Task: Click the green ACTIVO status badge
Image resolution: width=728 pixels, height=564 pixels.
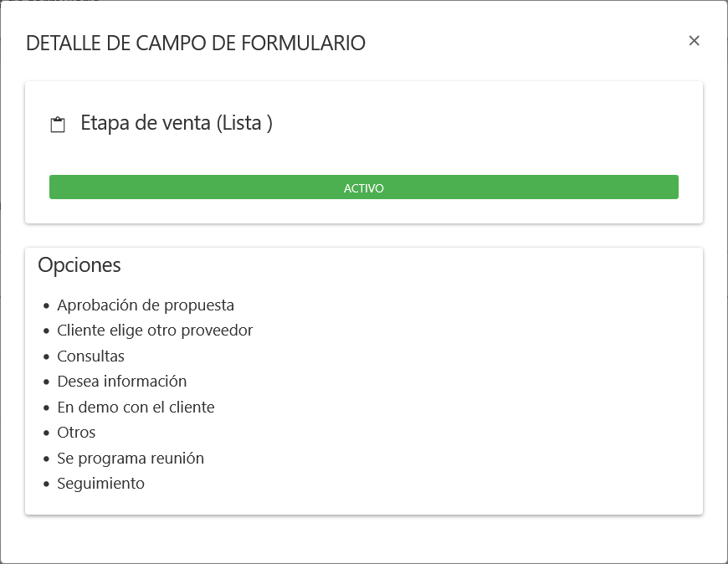Action: (x=364, y=187)
